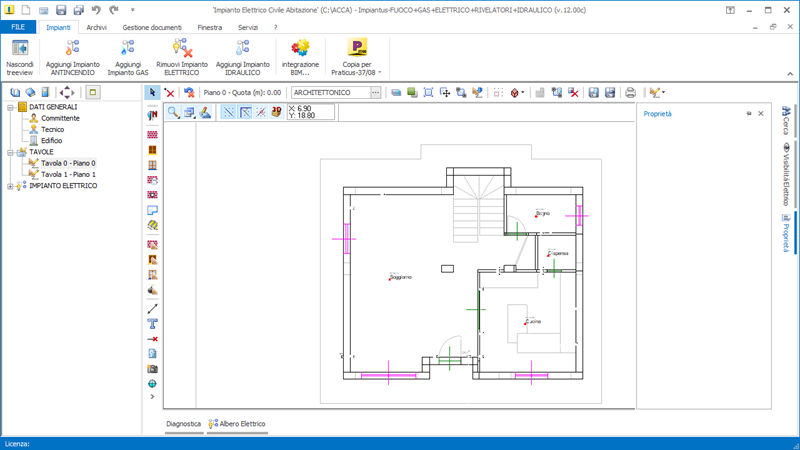Open the Archivi ribbon tab
The image size is (800, 450).
coord(96,28)
